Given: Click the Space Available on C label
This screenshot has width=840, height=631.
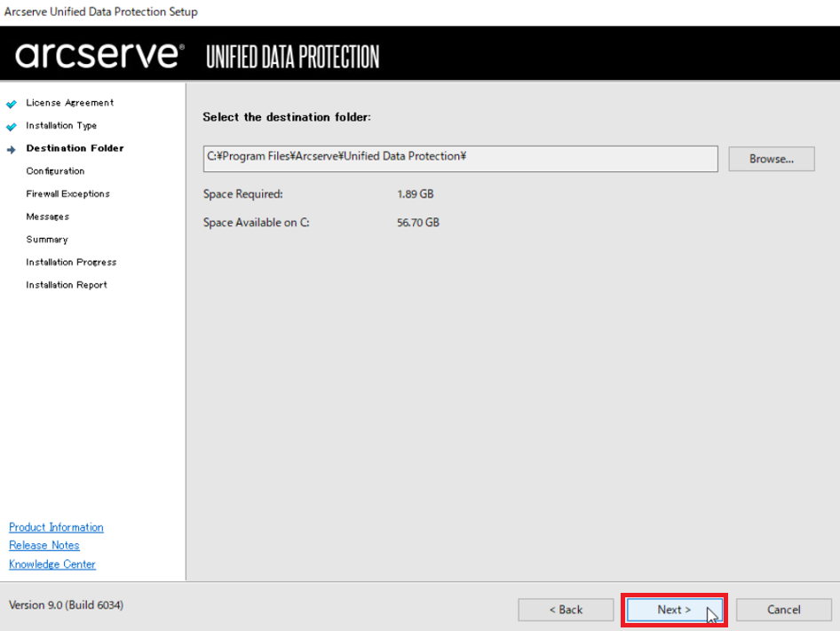Looking at the screenshot, I should (256, 222).
